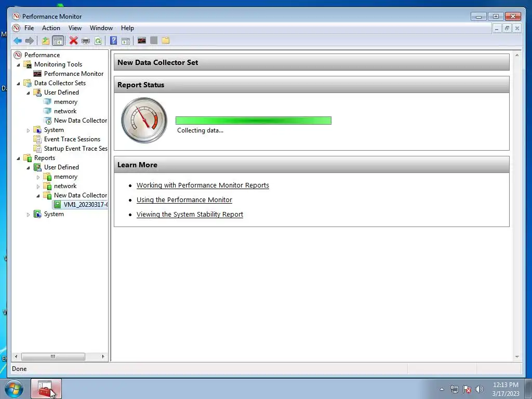This screenshot has height=399, width=532.
Task: Toggle Show/Hide Action Pane button
Action: tap(126, 41)
